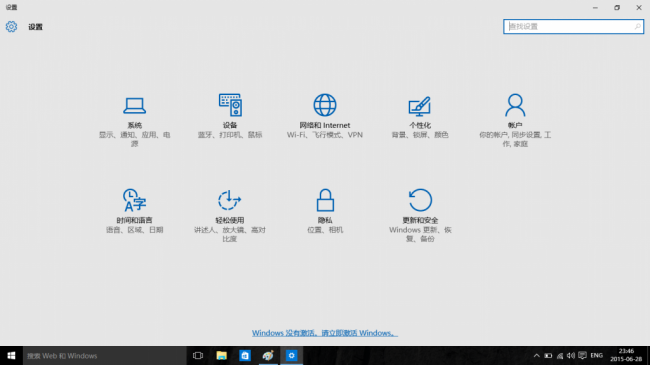The height and width of the screenshot is (365, 650).
Task: Open Task View from taskbar
Action: coord(198,355)
